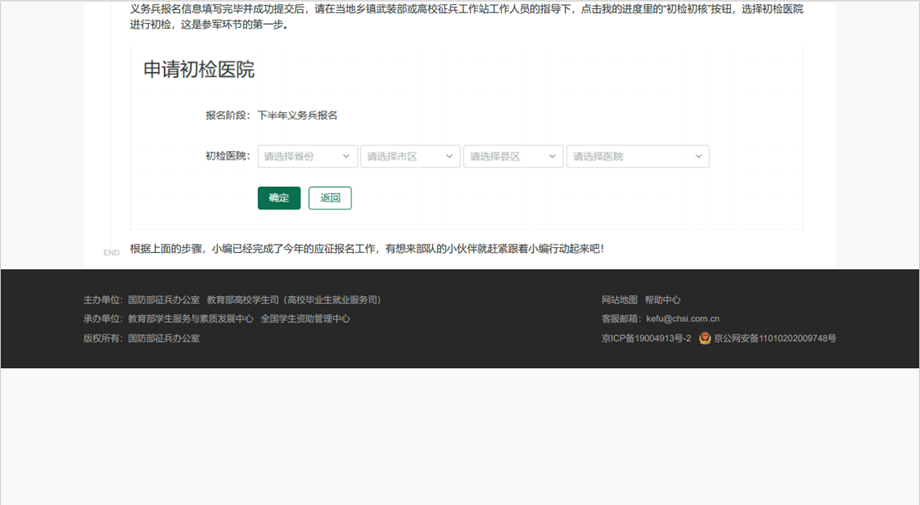Image resolution: width=920 pixels, height=505 pixels.
Task: Click 国防部征兵办公室 next to 版权所有
Action: 164,339
